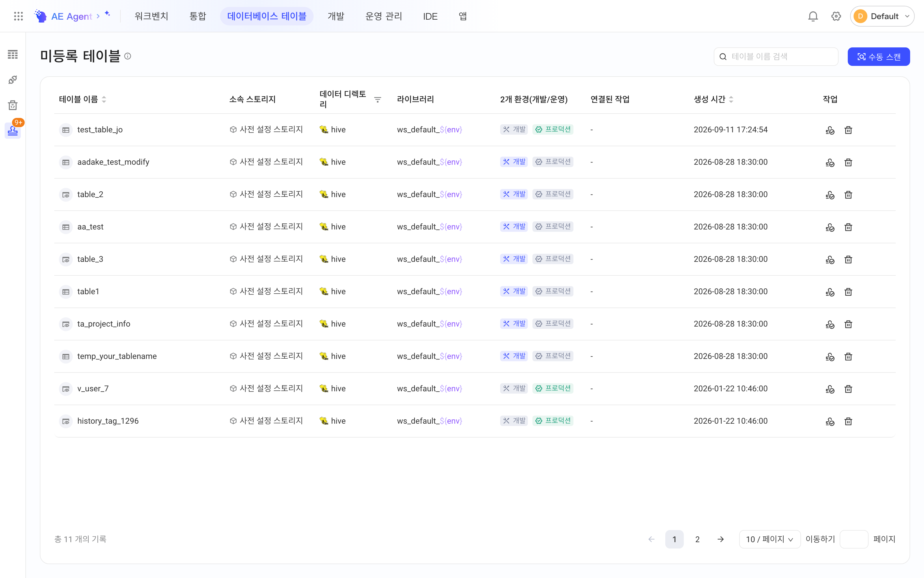Click the current page 1 button
The image size is (924, 578).
tap(674, 539)
